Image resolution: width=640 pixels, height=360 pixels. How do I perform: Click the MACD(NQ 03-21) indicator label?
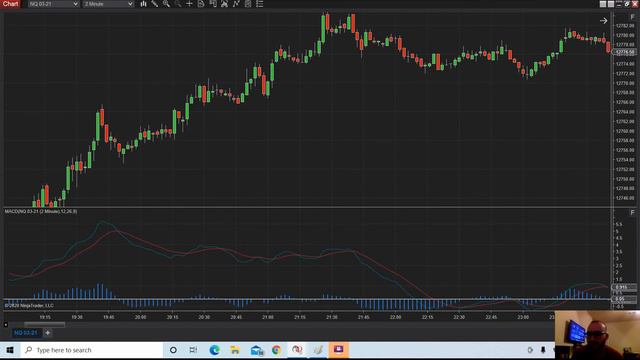[41, 211]
